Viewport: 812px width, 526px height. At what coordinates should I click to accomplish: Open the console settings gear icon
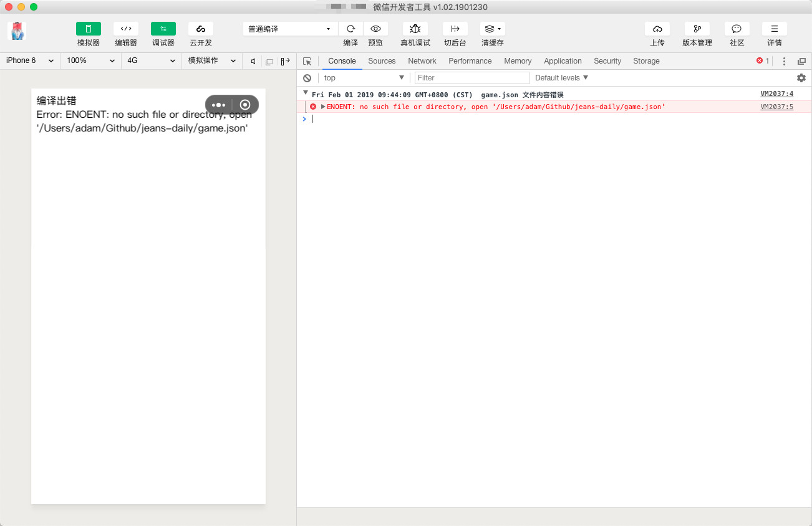(x=801, y=78)
